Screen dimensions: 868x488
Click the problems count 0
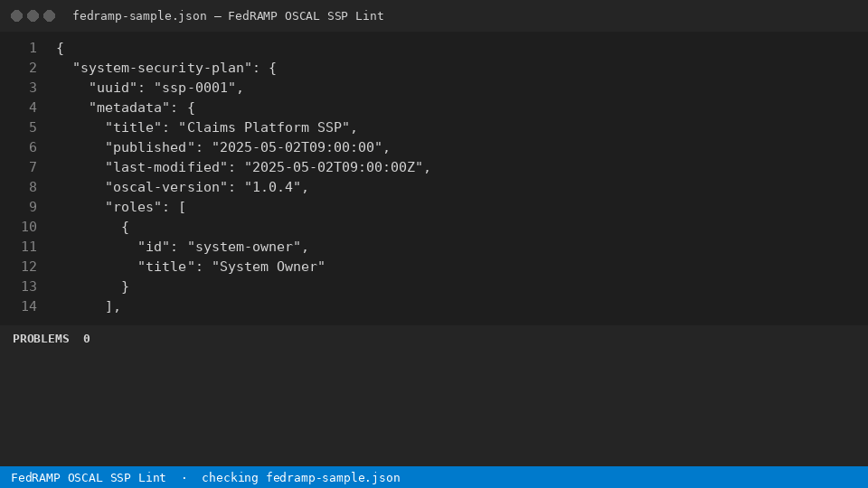point(87,339)
